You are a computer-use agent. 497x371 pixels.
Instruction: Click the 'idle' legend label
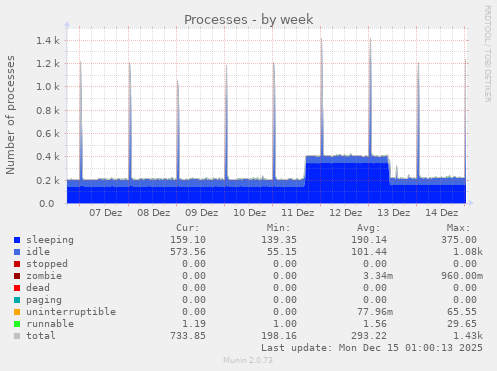[38, 252]
